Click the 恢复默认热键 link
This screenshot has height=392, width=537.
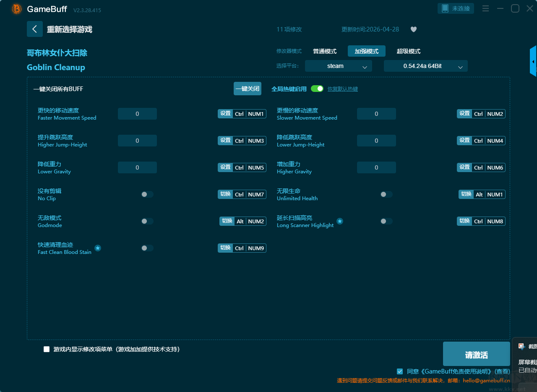pyautogui.click(x=343, y=89)
